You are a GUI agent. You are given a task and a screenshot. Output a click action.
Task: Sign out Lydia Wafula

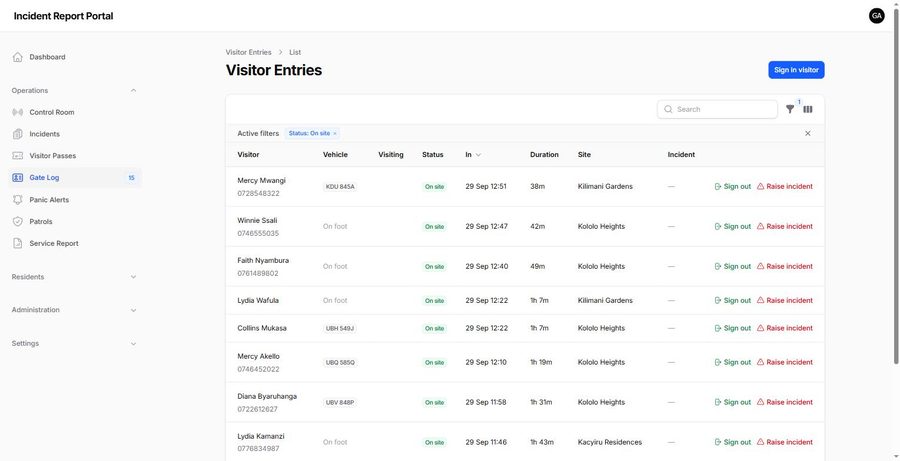[732, 300]
